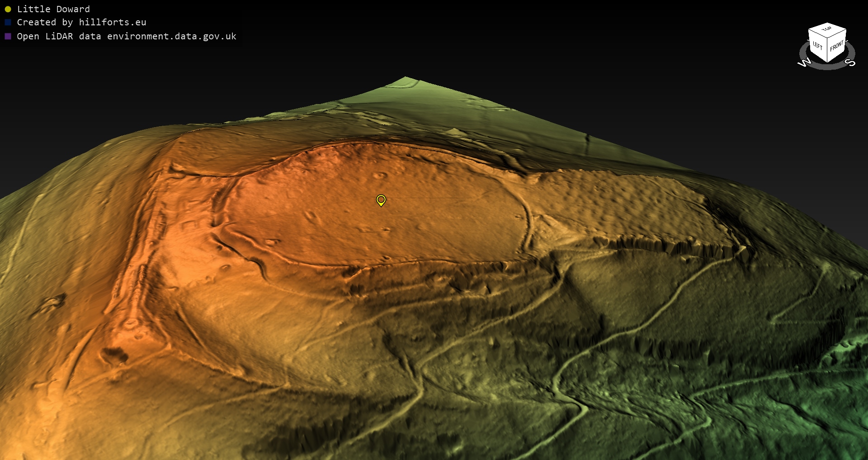Click the cube corner joining TOP, LEFT, FRONT
868x460 pixels.
tap(827, 38)
